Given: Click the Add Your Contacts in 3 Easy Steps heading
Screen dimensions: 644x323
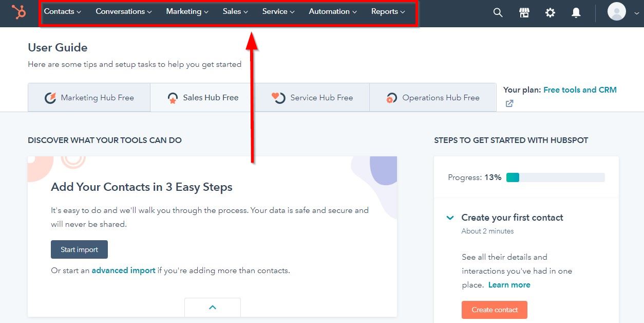Looking at the screenshot, I should coord(142,187).
